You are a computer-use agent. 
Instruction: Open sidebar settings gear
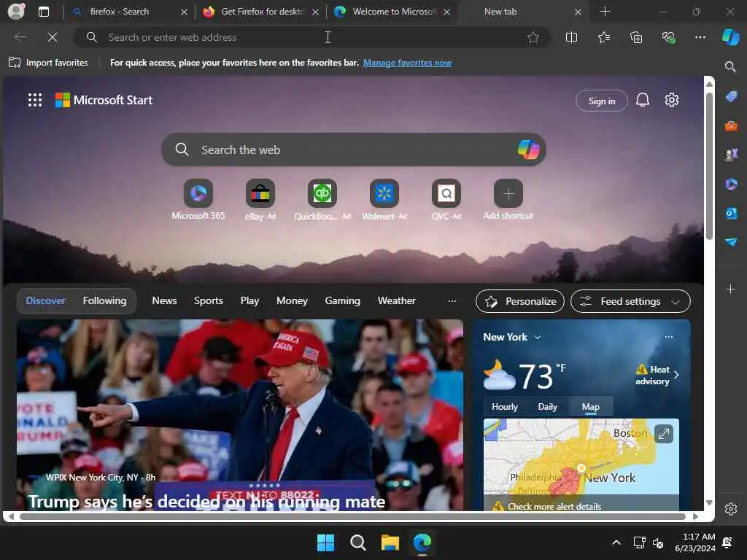[x=731, y=509]
